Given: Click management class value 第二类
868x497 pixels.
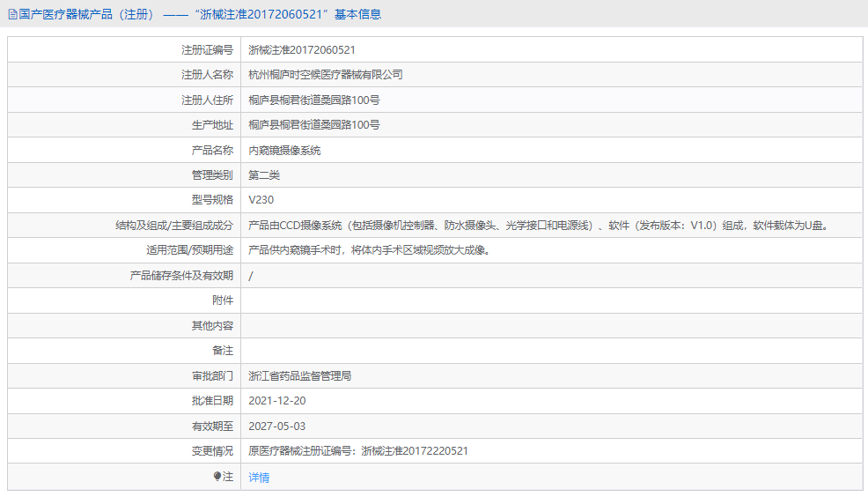Looking at the screenshot, I should click(x=264, y=175).
